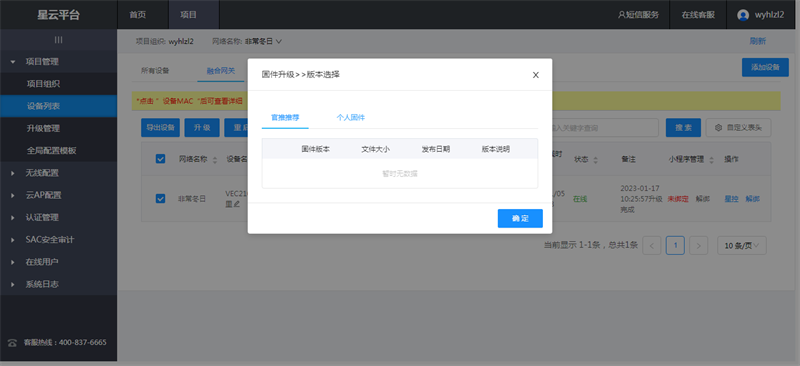Click the 非常冬日 cell in device row

[x=192, y=199]
